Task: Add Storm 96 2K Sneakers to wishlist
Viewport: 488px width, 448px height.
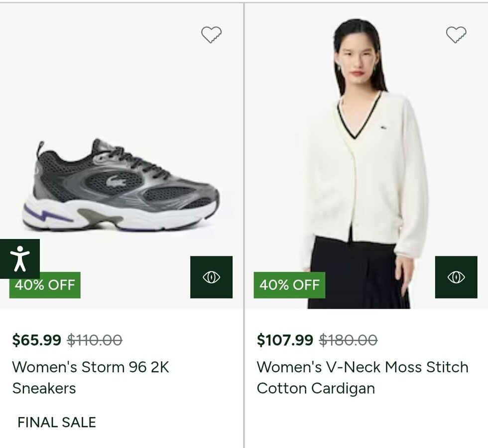Action: [x=211, y=34]
